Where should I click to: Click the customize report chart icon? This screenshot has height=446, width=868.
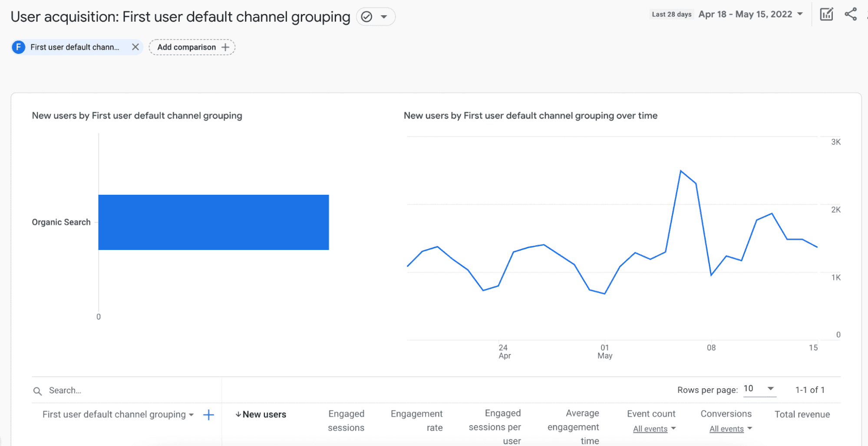pyautogui.click(x=826, y=14)
